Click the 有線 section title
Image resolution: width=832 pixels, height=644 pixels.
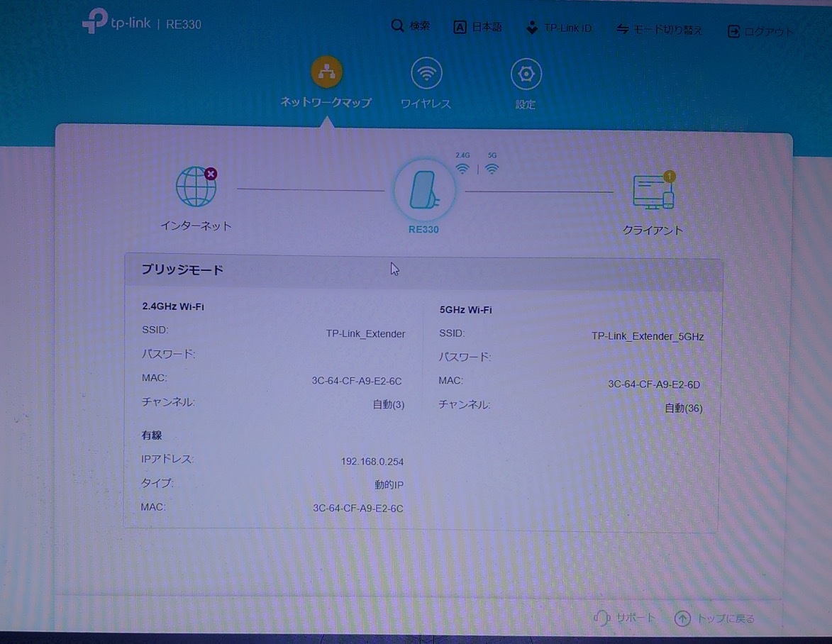pyautogui.click(x=152, y=435)
